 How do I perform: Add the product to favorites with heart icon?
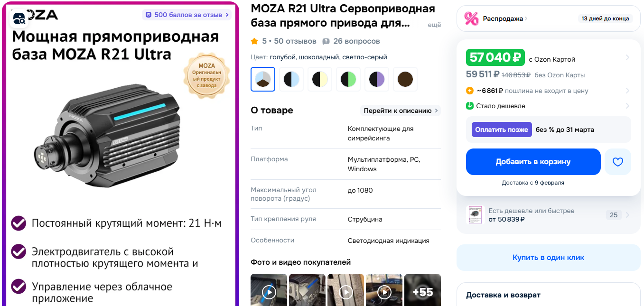pos(617,162)
